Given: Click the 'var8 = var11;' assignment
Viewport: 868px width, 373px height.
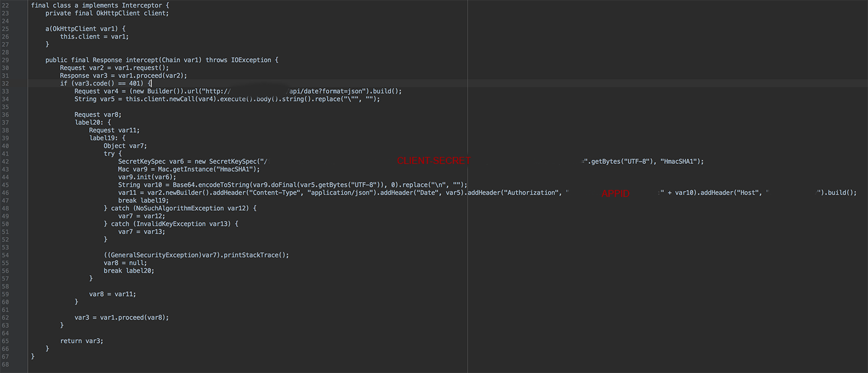Looking at the screenshot, I should (113, 294).
